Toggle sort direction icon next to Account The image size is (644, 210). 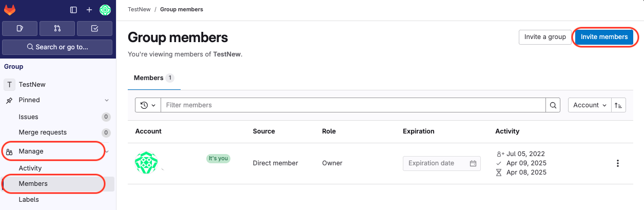click(619, 105)
